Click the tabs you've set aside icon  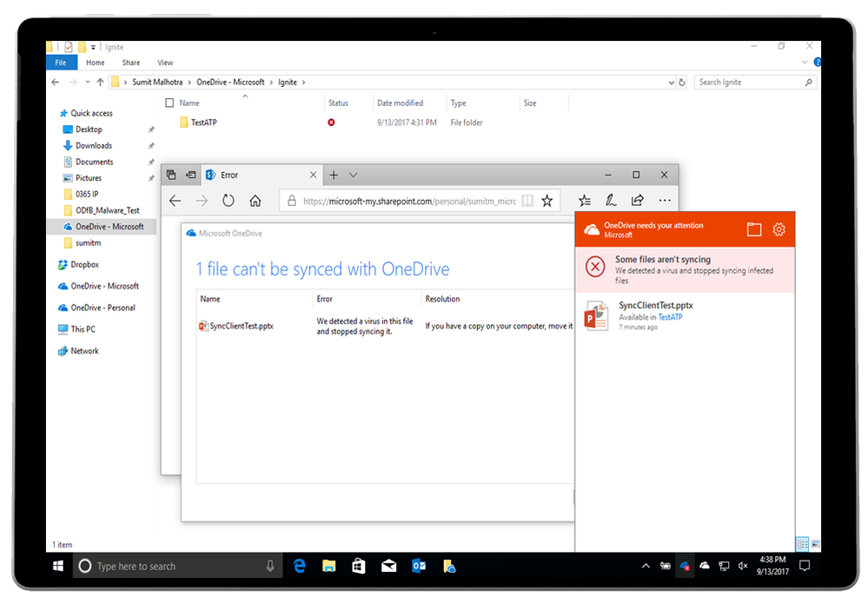[x=171, y=175]
